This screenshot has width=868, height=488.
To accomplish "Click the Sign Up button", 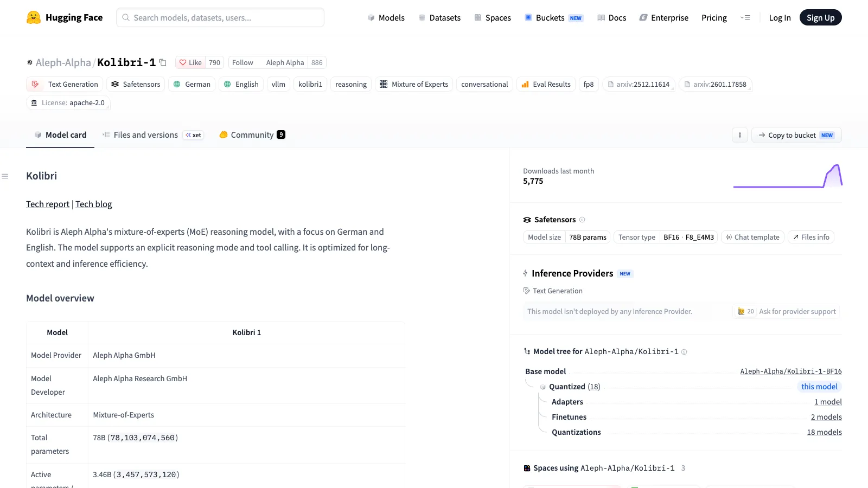I will click(820, 17).
